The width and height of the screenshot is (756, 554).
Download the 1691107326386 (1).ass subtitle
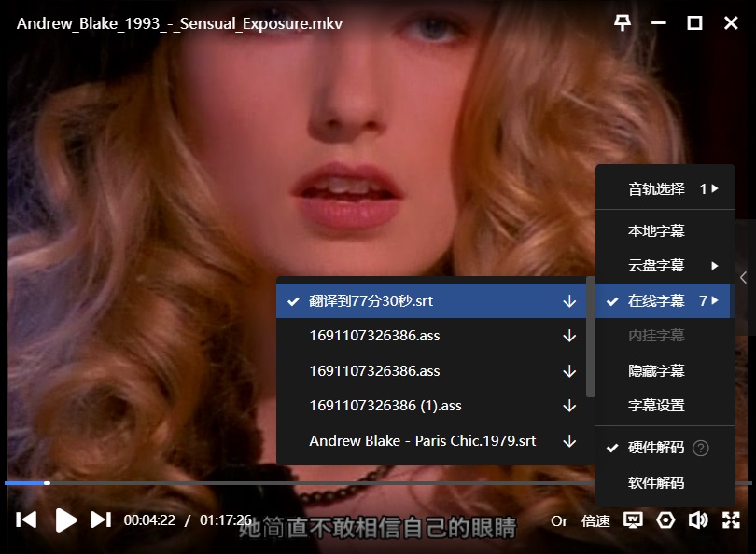[569, 406]
